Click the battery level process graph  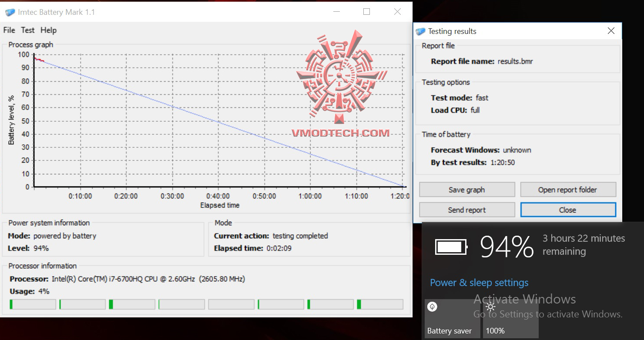221,121
